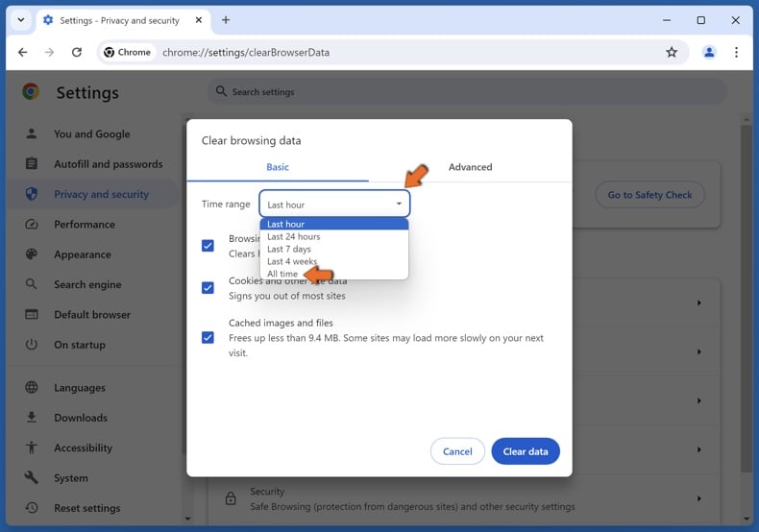Screen dimensions: 759x532
Task: Click the Time range dropdown box
Action: pos(334,204)
